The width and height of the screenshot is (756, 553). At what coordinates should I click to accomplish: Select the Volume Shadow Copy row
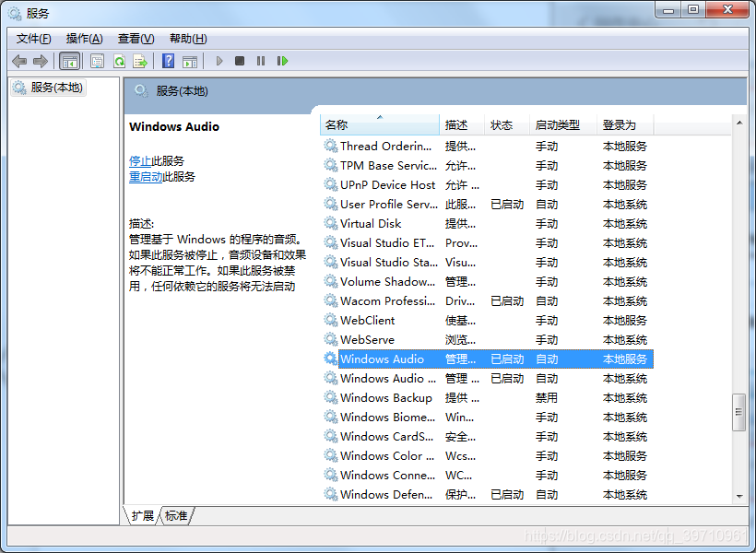(487, 281)
